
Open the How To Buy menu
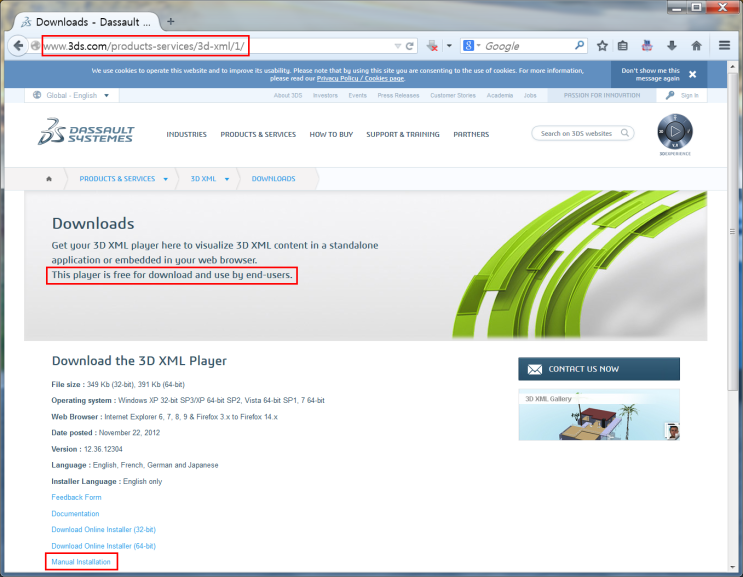pos(331,135)
